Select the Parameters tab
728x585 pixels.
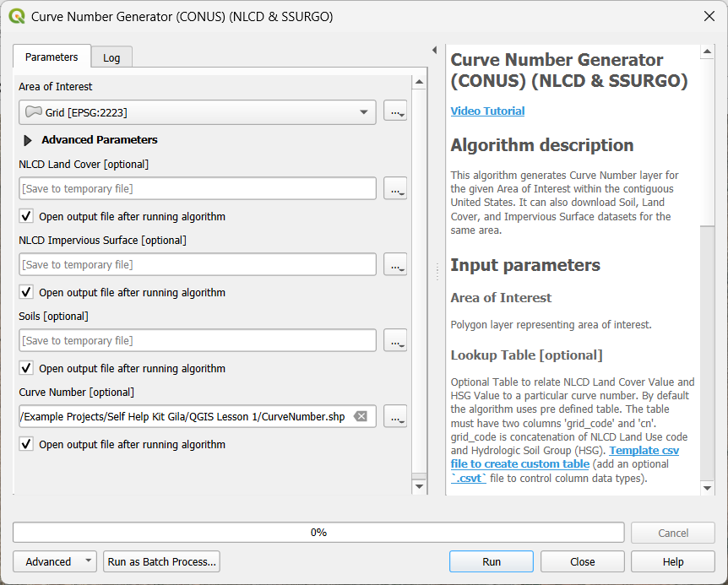click(x=52, y=57)
